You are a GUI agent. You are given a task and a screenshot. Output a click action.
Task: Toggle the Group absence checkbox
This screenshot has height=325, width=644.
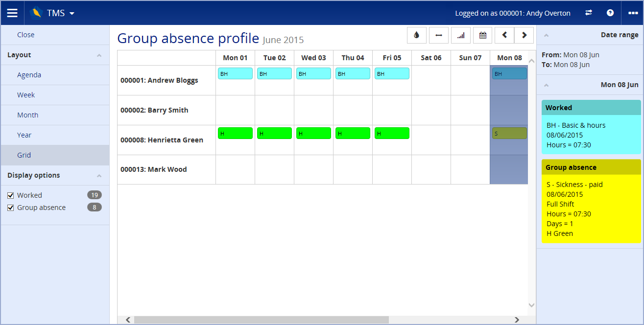(11, 208)
